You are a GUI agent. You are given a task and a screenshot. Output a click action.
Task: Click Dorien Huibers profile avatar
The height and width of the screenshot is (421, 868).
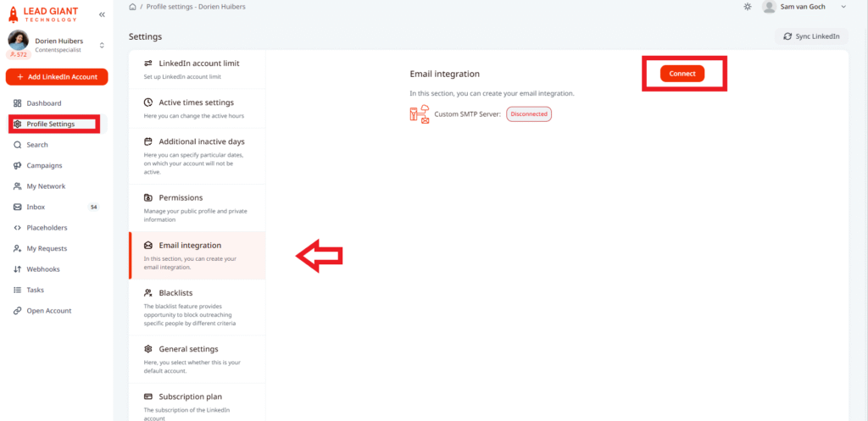pyautogui.click(x=19, y=40)
